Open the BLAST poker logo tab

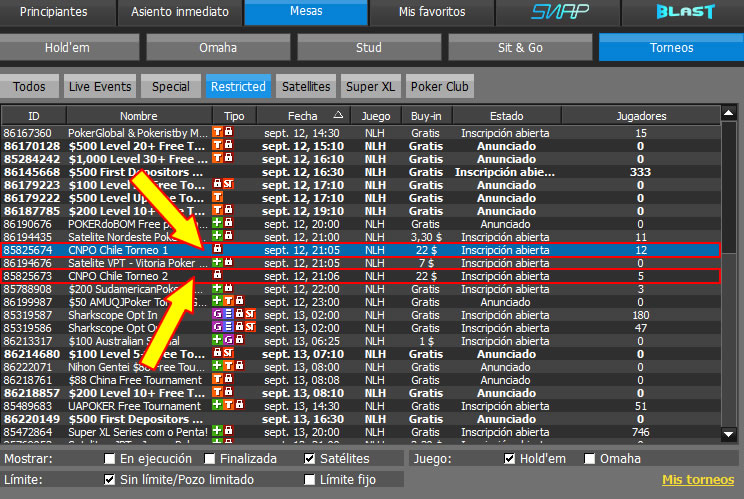[685, 12]
